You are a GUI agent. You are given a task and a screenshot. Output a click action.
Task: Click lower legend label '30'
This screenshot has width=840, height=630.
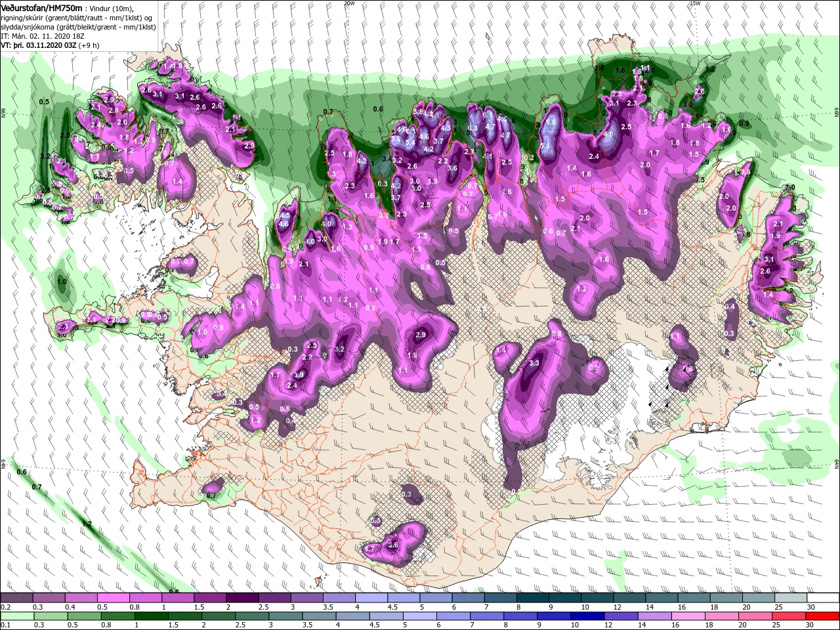(x=809, y=625)
